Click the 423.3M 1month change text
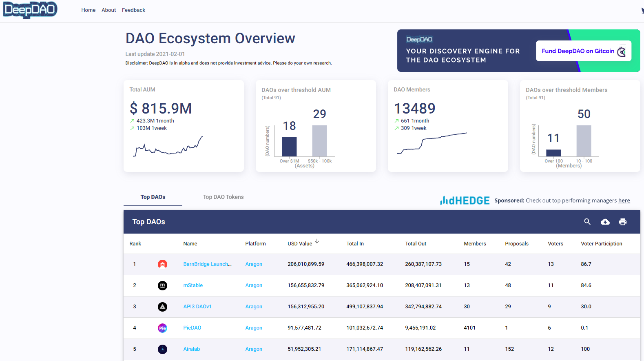The height and width of the screenshot is (361, 644). (x=155, y=121)
